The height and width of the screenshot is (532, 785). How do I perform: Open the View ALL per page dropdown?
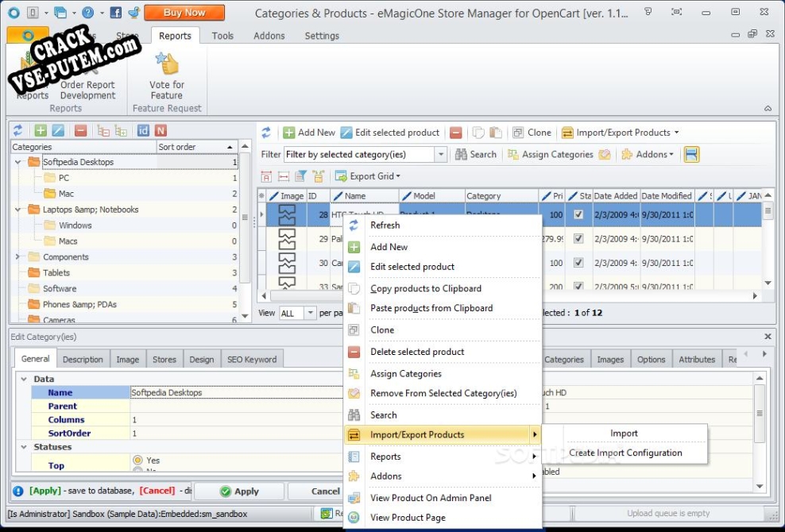[x=311, y=314]
